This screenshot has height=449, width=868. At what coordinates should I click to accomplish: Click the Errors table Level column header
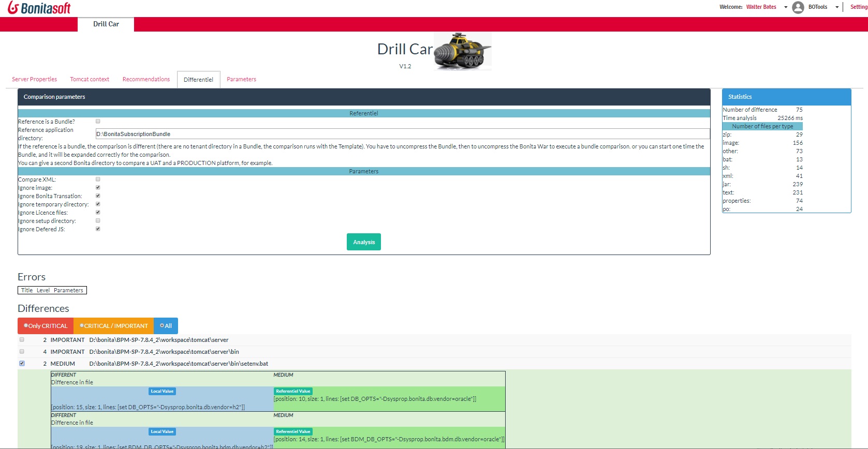(x=43, y=290)
